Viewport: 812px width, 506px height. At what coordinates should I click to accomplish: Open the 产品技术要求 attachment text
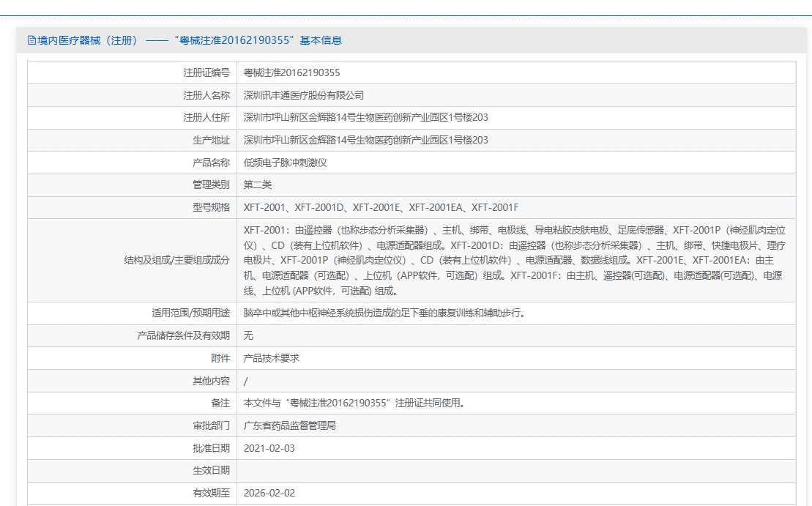click(272, 358)
